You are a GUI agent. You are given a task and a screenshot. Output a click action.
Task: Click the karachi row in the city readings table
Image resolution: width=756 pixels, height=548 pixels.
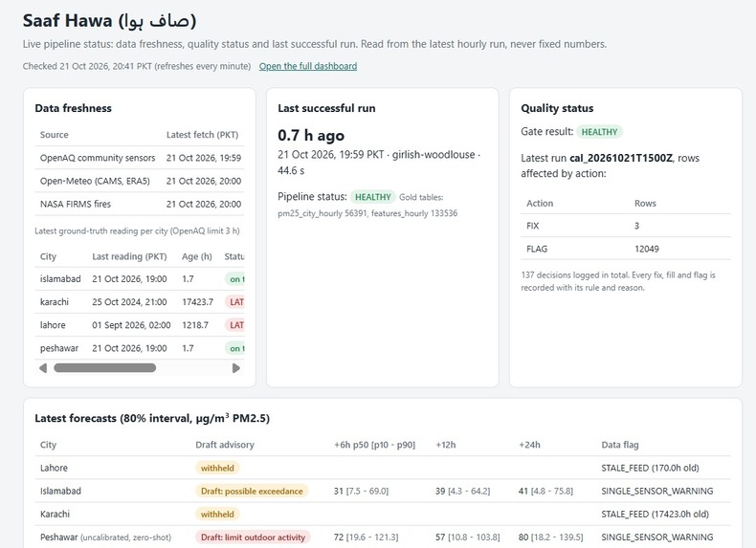click(140, 302)
